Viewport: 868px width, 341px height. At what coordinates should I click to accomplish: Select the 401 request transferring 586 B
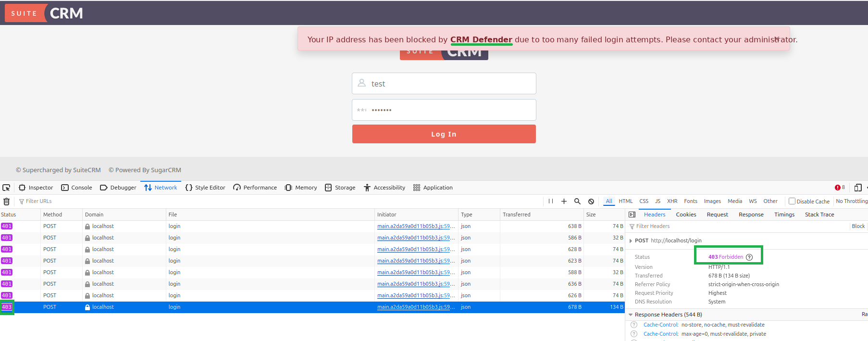click(312, 238)
